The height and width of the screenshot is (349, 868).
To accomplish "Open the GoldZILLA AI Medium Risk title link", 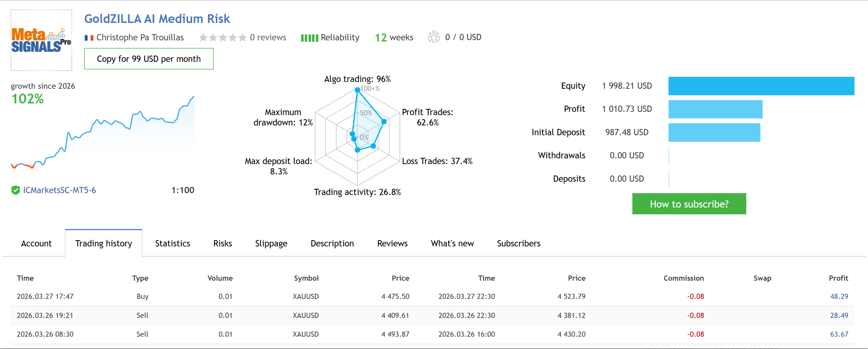I will [157, 19].
